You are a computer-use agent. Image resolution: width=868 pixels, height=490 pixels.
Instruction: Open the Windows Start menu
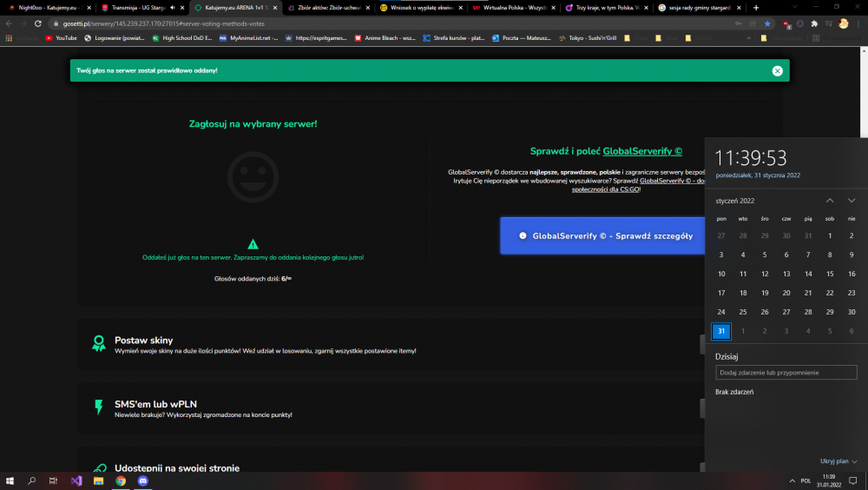(10, 480)
